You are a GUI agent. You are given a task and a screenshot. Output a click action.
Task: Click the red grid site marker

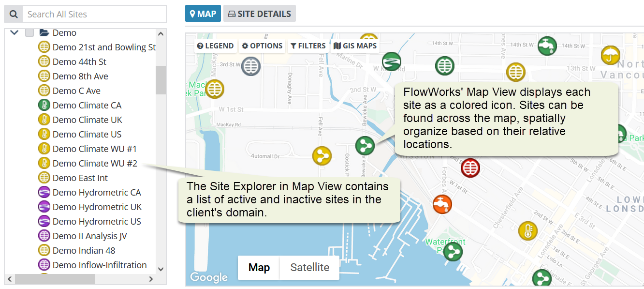pos(470,168)
